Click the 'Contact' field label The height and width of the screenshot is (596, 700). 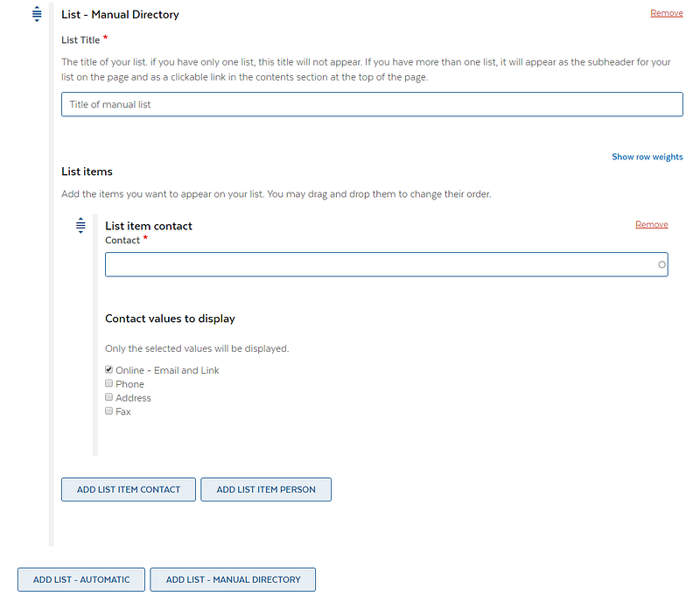tap(122, 240)
